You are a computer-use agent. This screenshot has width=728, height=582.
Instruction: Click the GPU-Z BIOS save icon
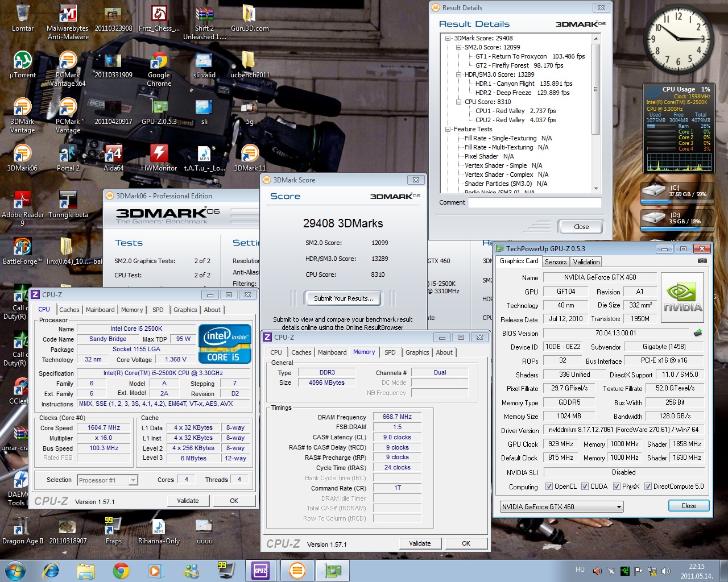(698, 333)
